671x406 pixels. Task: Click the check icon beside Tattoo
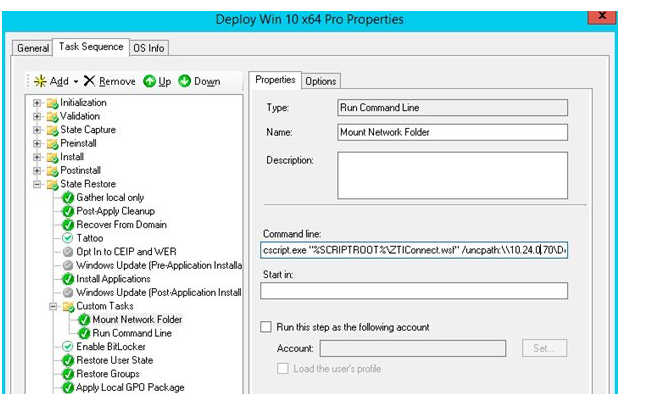coord(68,238)
